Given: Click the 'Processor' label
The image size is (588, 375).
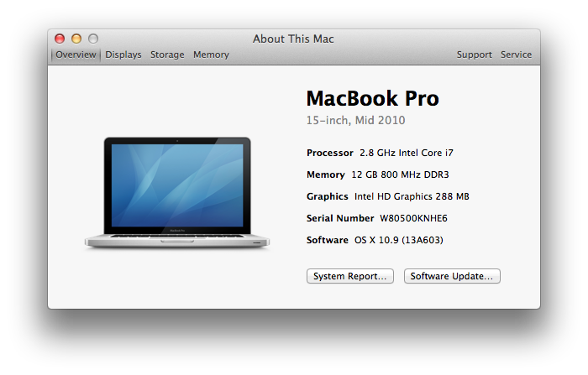Looking at the screenshot, I should click(329, 153).
